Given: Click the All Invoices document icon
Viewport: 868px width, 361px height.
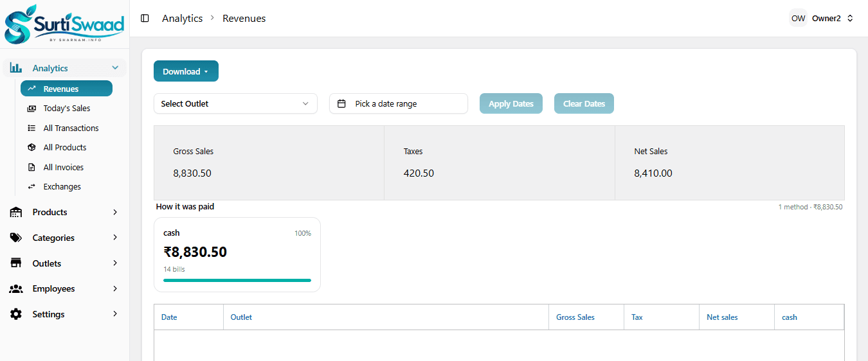Looking at the screenshot, I should pyautogui.click(x=32, y=167).
